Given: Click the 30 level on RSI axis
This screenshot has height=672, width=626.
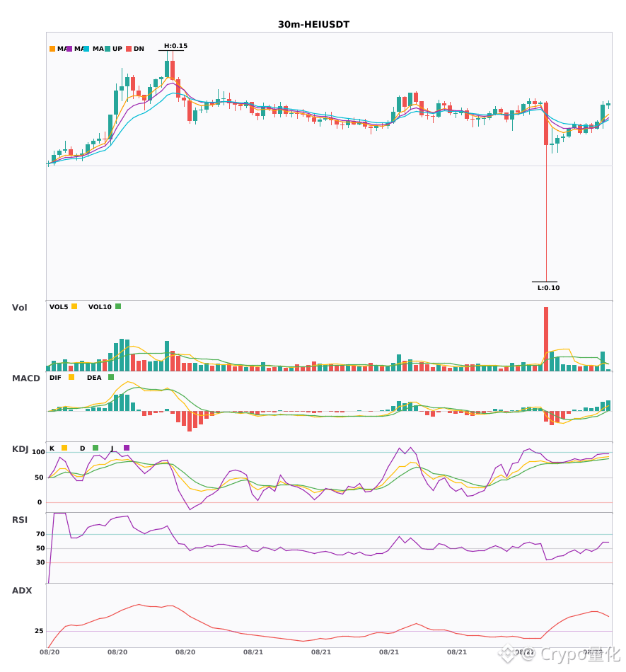Looking at the screenshot, I should click(40, 562).
